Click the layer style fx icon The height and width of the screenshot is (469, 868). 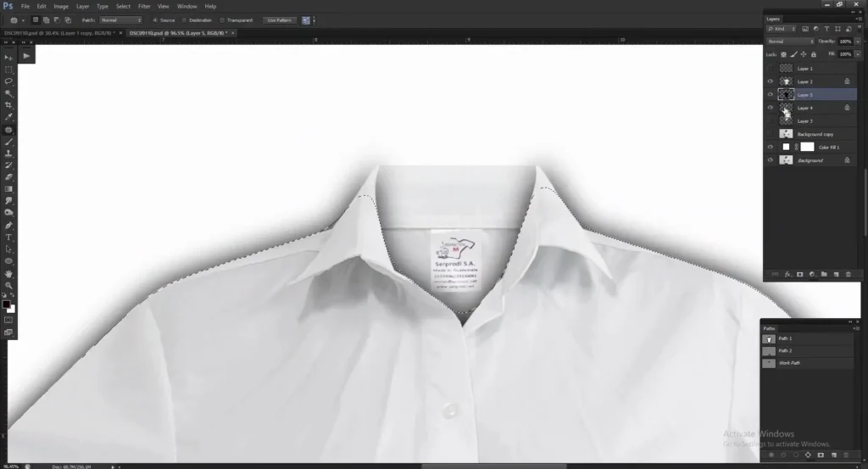coord(787,275)
